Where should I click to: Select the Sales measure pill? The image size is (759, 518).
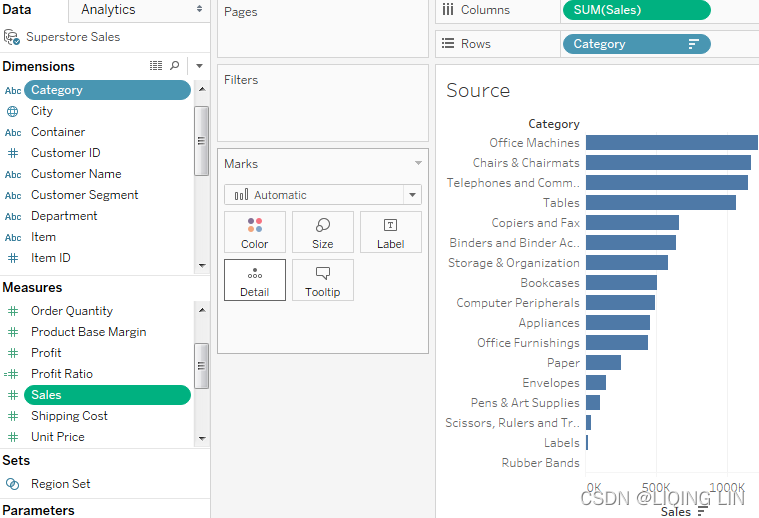[107, 395]
